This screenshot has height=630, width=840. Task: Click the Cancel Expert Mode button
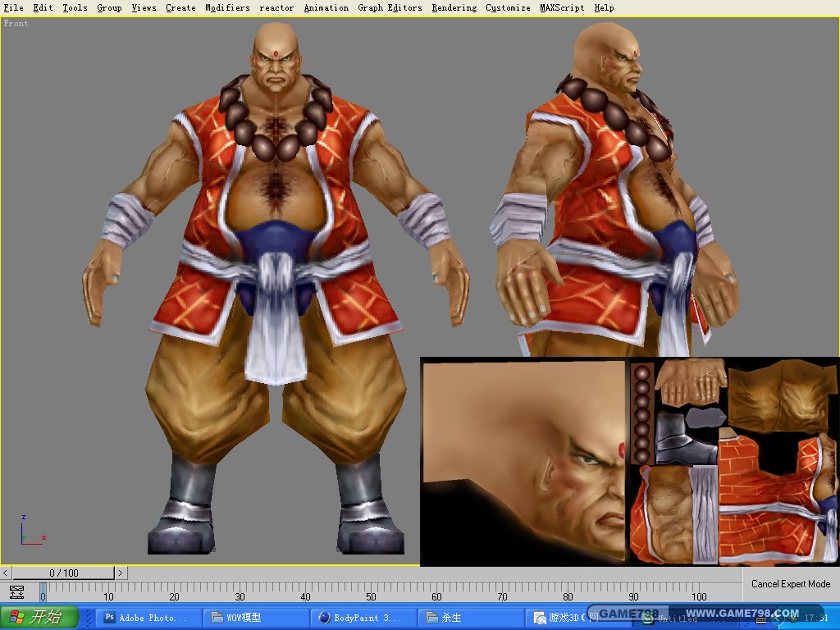point(791,584)
